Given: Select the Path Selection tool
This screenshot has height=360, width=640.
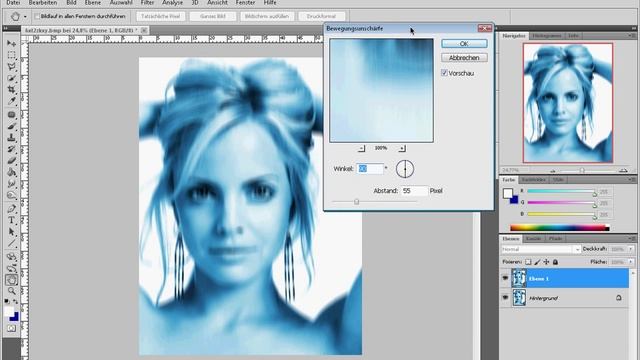Looking at the screenshot, I should coord(11,232).
